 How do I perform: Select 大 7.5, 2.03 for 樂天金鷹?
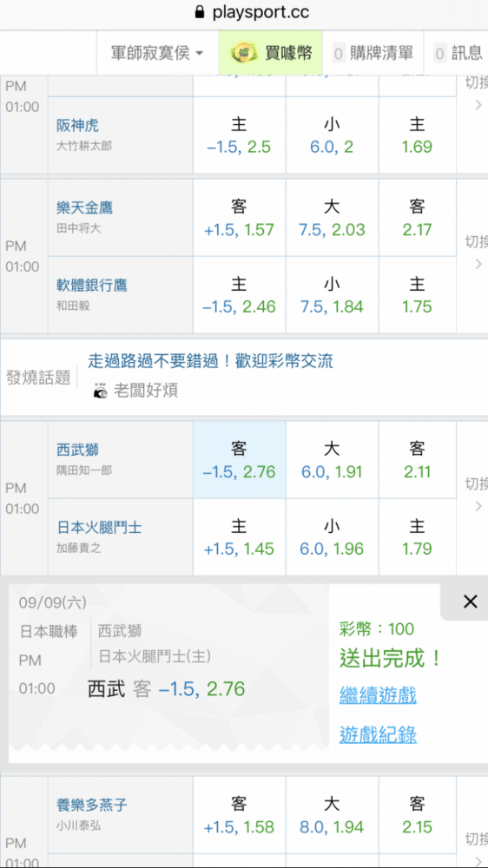coord(332,217)
